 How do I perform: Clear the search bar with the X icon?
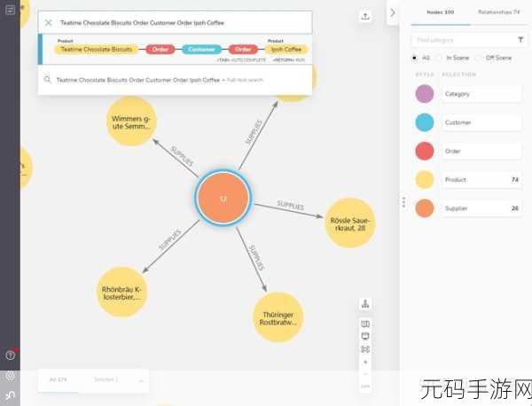click(48, 23)
